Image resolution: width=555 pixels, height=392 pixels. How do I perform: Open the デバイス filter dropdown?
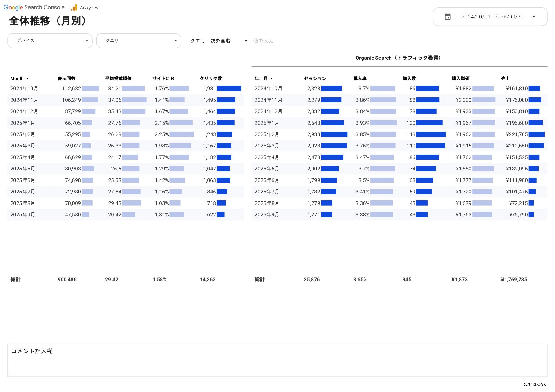point(50,41)
